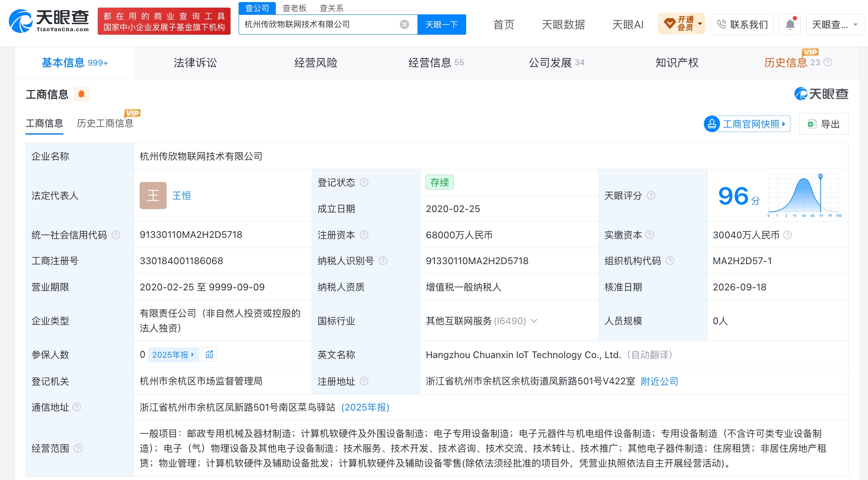Click the help icon beside 经营范围

point(78,448)
